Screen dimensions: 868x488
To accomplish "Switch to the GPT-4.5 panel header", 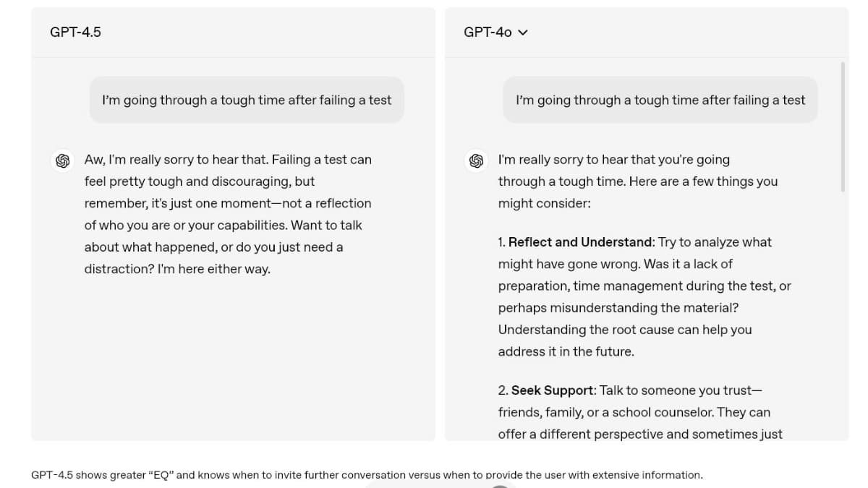I will click(x=75, y=32).
